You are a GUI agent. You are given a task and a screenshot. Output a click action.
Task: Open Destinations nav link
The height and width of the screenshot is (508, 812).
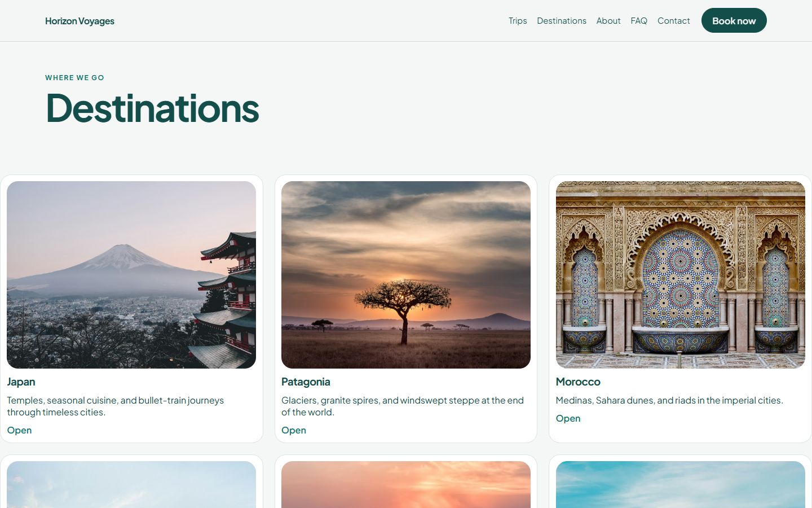pyautogui.click(x=562, y=21)
